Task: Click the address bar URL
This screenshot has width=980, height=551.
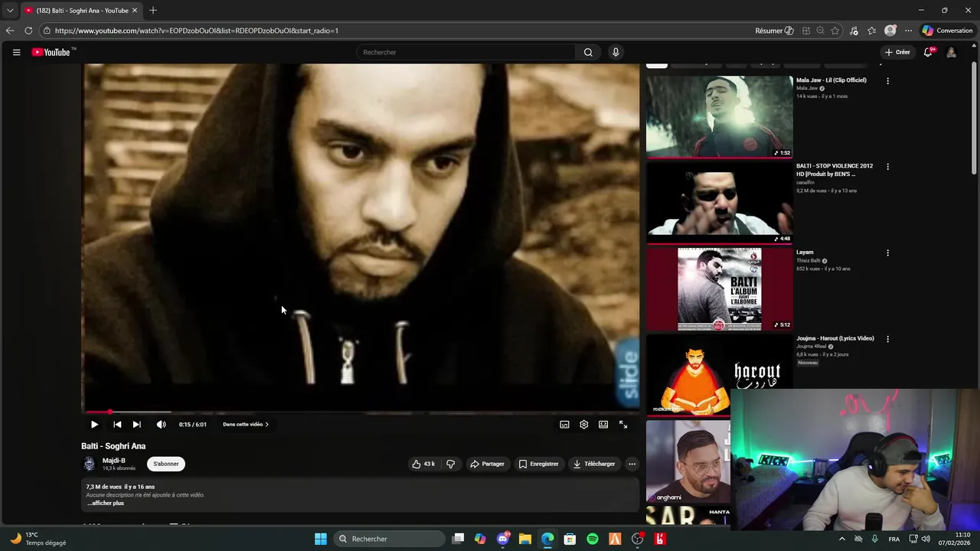Action: pos(197,31)
